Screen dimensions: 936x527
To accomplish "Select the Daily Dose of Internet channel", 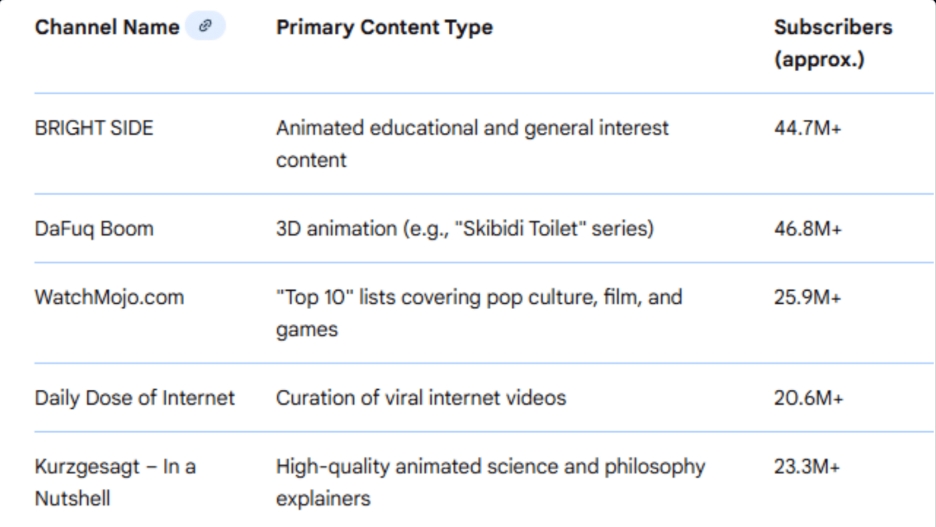I will click(135, 397).
